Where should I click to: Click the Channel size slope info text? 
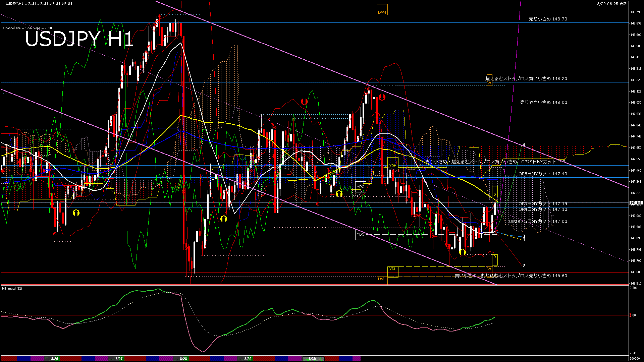(28, 28)
